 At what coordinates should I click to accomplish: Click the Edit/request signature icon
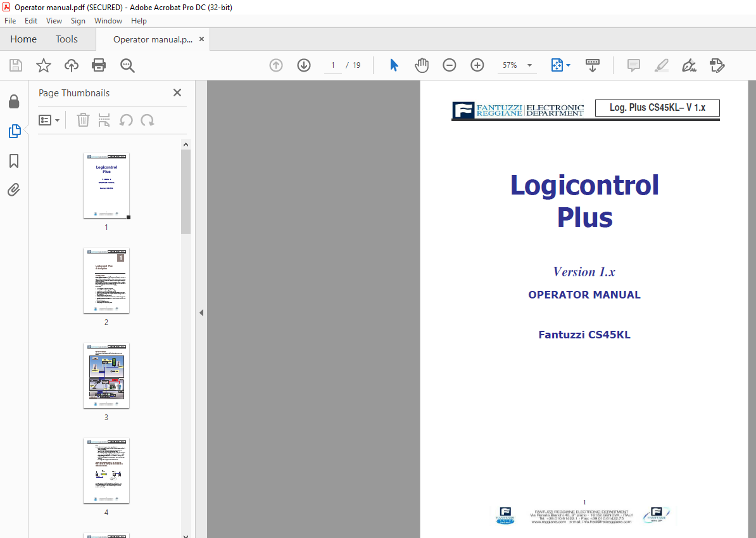pos(717,65)
